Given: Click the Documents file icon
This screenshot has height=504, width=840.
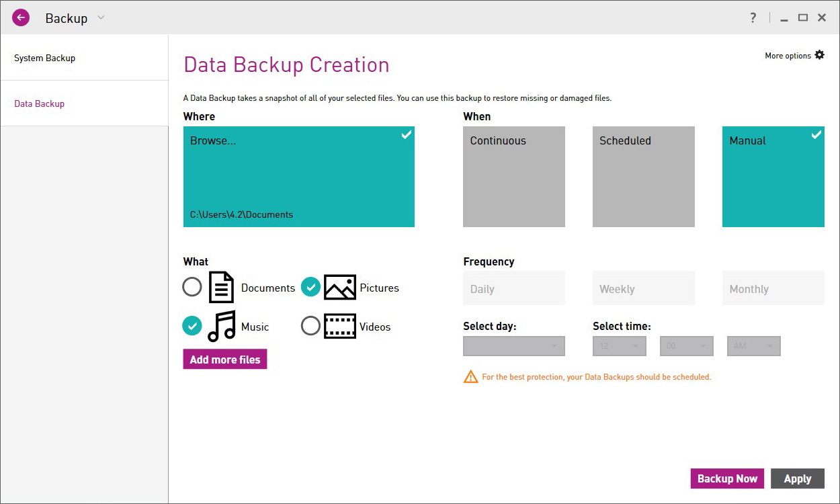Looking at the screenshot, I should pyautogui.click(x=221, y=288).
